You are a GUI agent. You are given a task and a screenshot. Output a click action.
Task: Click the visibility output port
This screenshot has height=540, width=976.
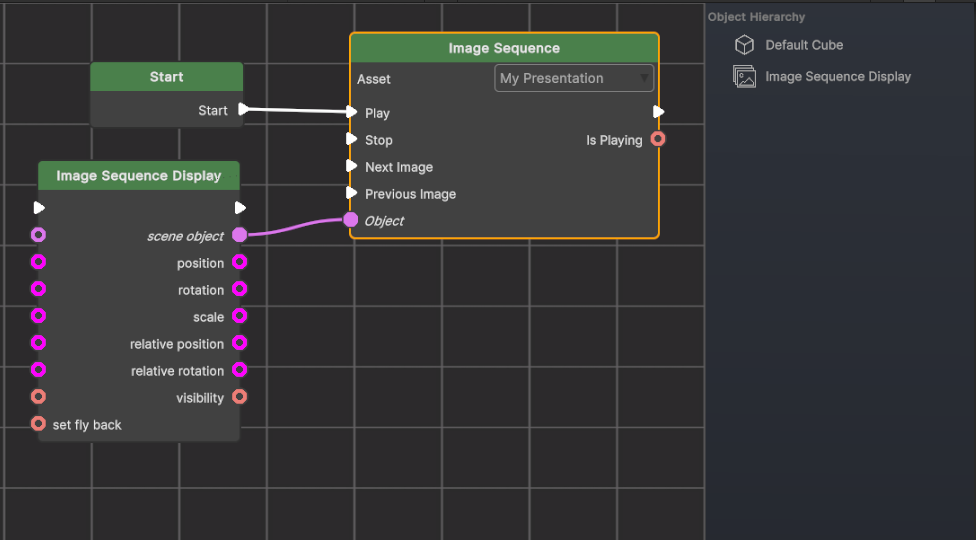240,396
